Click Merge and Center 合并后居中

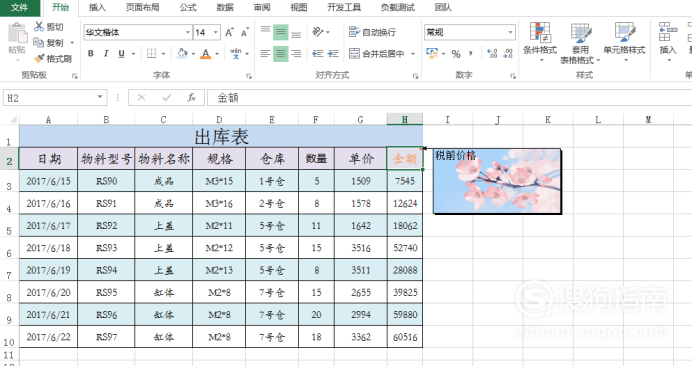[x=378, y=53]
